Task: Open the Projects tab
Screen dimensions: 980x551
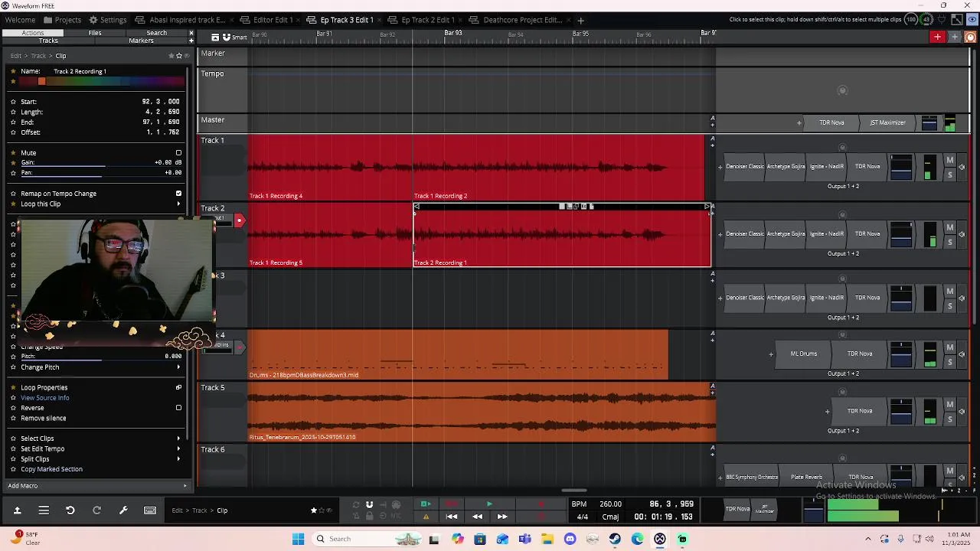Action: click(x=63, y=20)
